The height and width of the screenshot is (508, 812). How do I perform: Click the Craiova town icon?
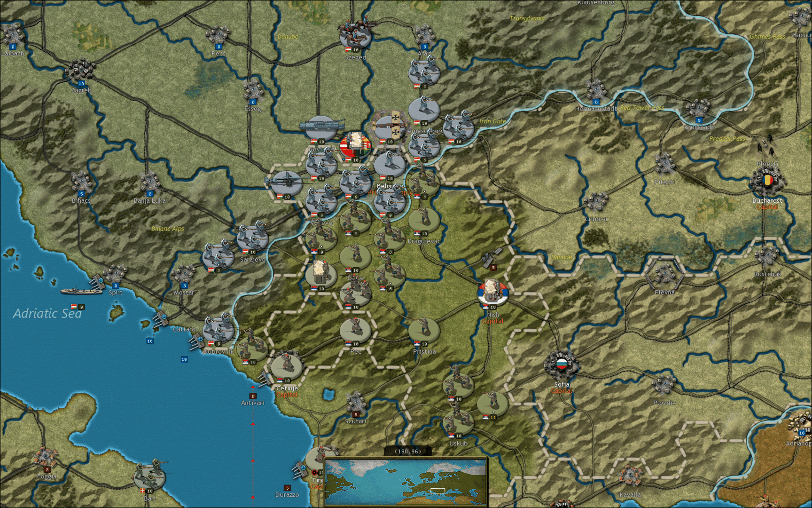pyautogui.click(x=596, y=202)
